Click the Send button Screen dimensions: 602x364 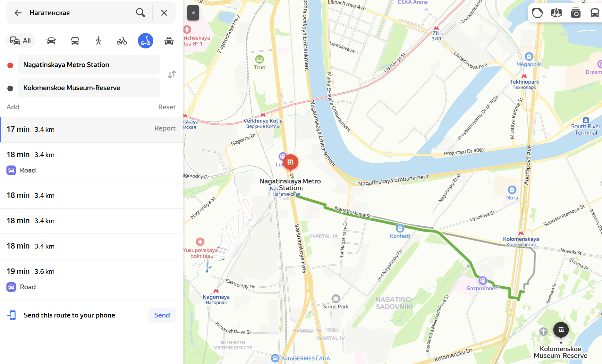(162, 315)
